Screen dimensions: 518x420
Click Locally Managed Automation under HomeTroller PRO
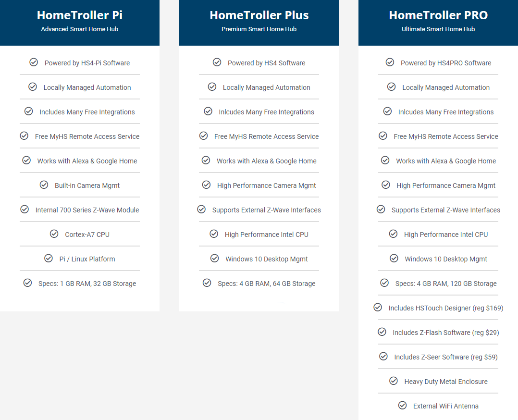pos(446,87)
